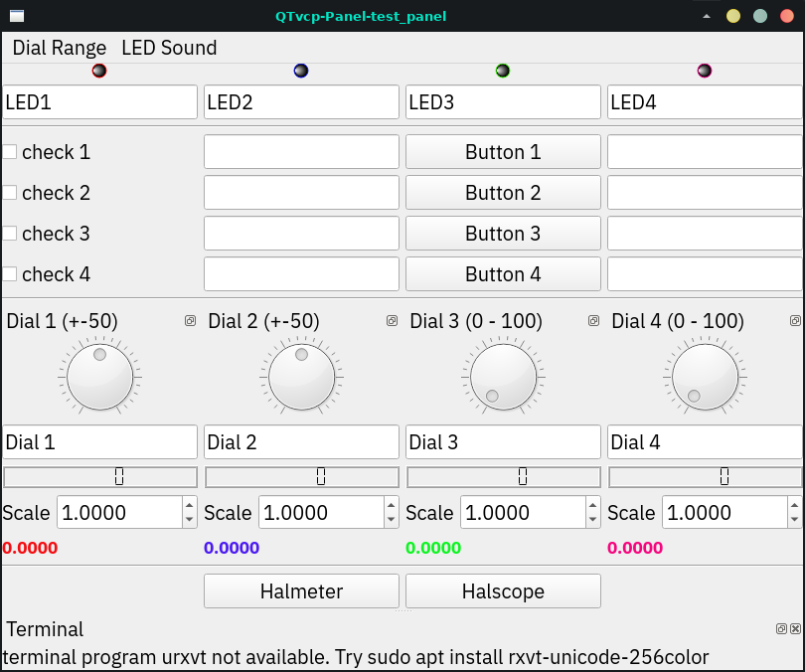Decrease Dial 2 scale with down arrow
This screenshot has width=805, height=672.
(x=391, y=520)
